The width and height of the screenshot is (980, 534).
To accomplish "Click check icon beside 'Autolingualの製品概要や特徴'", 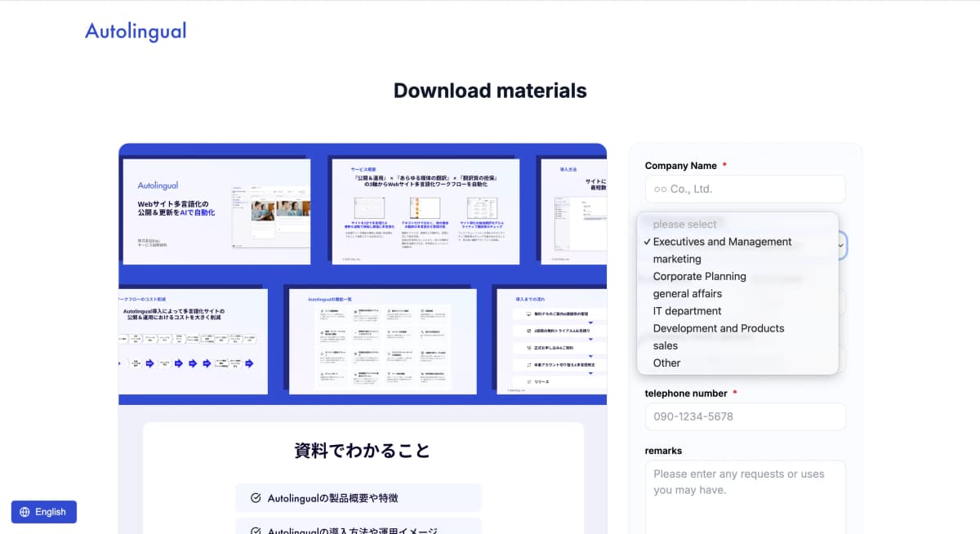I will click(x=256, y=498).
